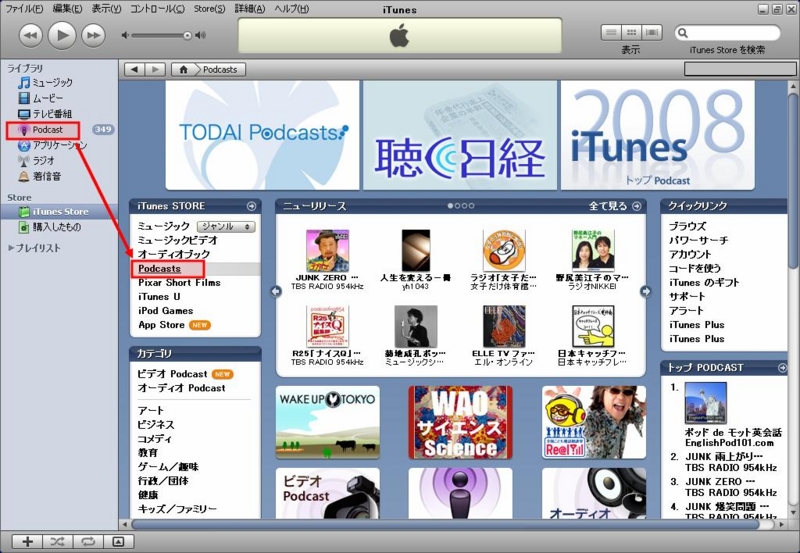Click the オーディオブック link
The image size is (800, 553).
point(173,254)
